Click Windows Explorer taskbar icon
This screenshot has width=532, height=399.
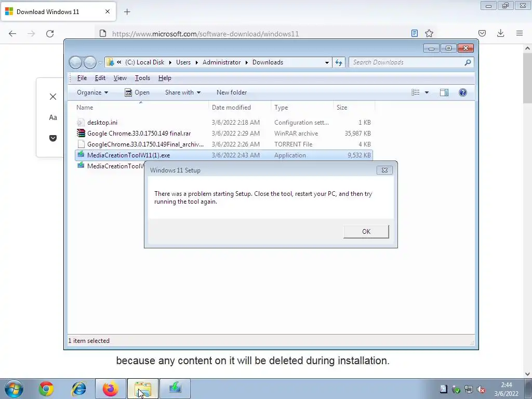coord(143,389)
